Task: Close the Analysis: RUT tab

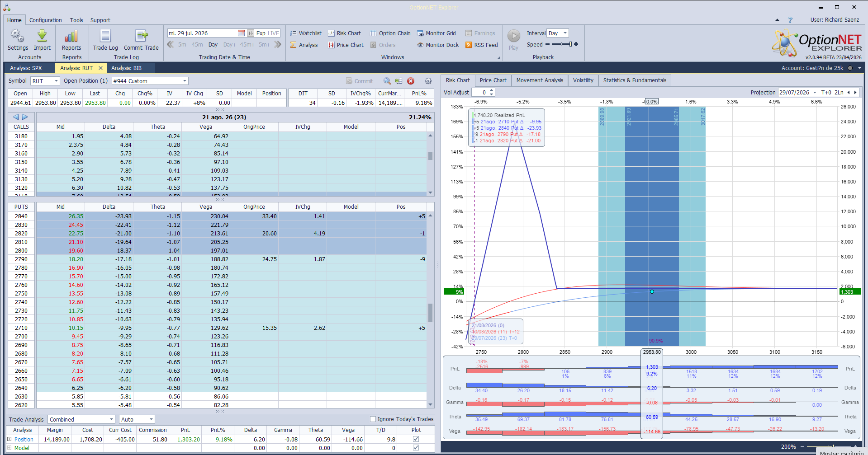Action: tap(100, 68)
